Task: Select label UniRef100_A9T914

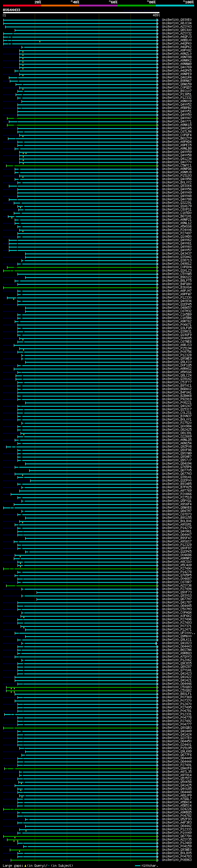Action: (177, 775)
